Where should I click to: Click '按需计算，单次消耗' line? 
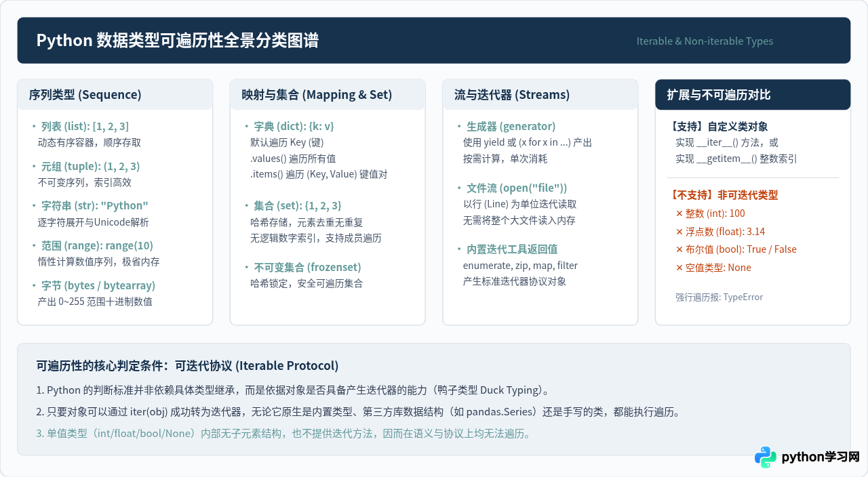[x=505, y=159]
